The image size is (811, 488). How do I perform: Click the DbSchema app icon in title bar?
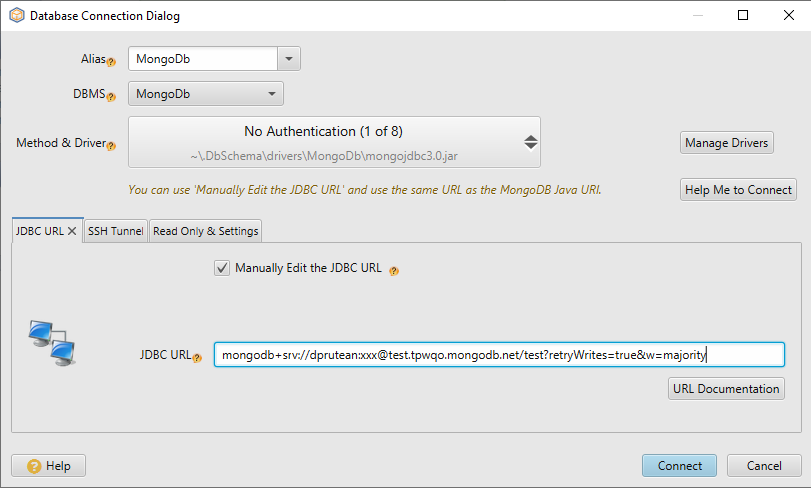[17, 16]
